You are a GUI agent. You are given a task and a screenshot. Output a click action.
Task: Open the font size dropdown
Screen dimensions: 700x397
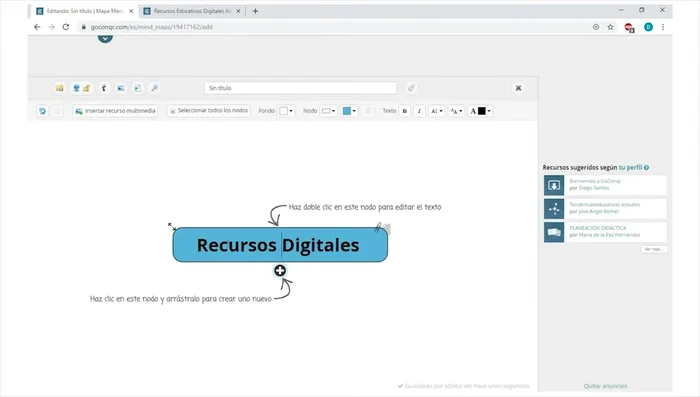(456, 111)
